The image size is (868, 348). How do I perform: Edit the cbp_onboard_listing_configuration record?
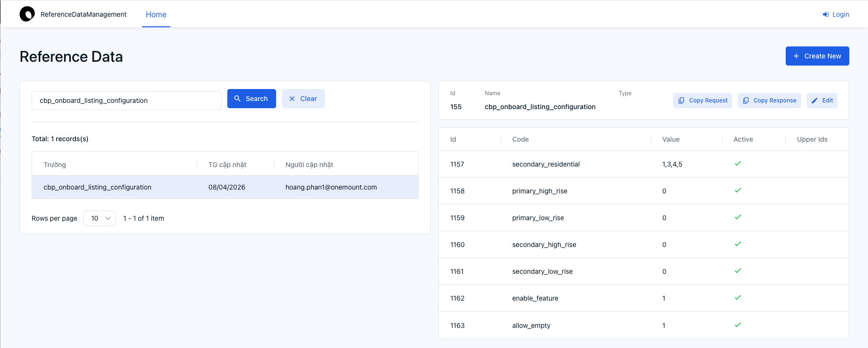[x=822, y=101]
